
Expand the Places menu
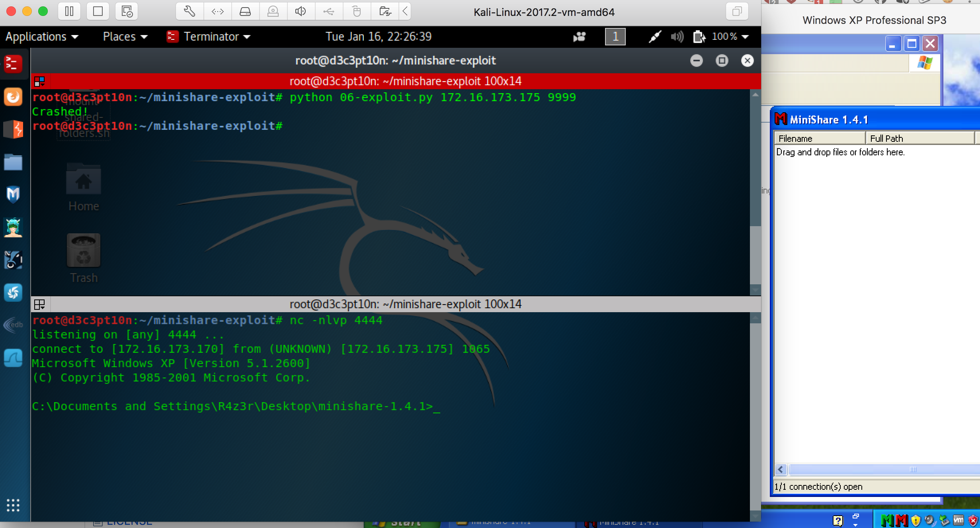click(125, 37)
